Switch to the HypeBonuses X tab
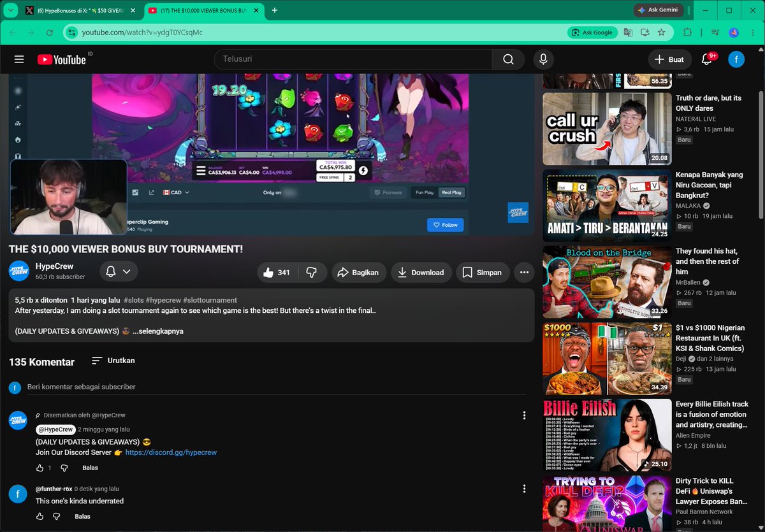765x532 pixels. pos(81,10)
